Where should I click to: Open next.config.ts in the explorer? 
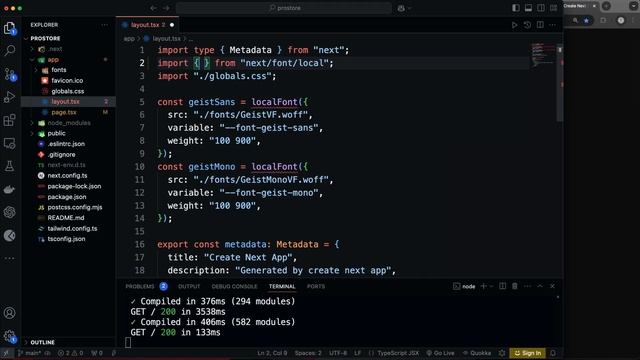[x=67, y=176]
